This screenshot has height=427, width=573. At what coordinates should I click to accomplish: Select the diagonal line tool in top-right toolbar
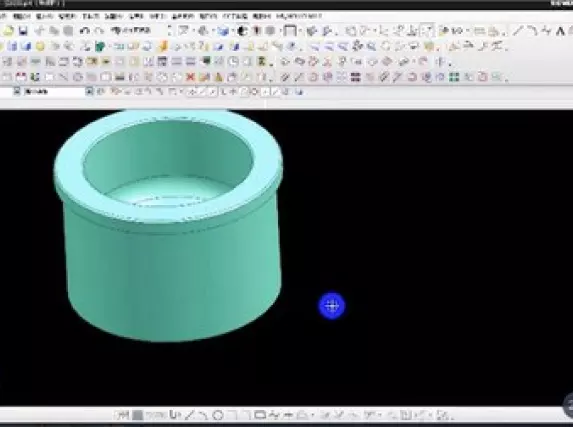(x=517, y=31)
